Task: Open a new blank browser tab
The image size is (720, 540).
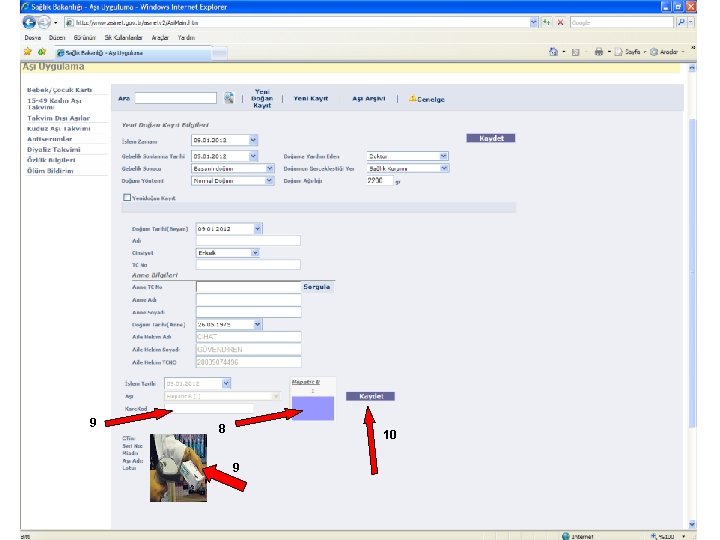Action: (219, 53)
